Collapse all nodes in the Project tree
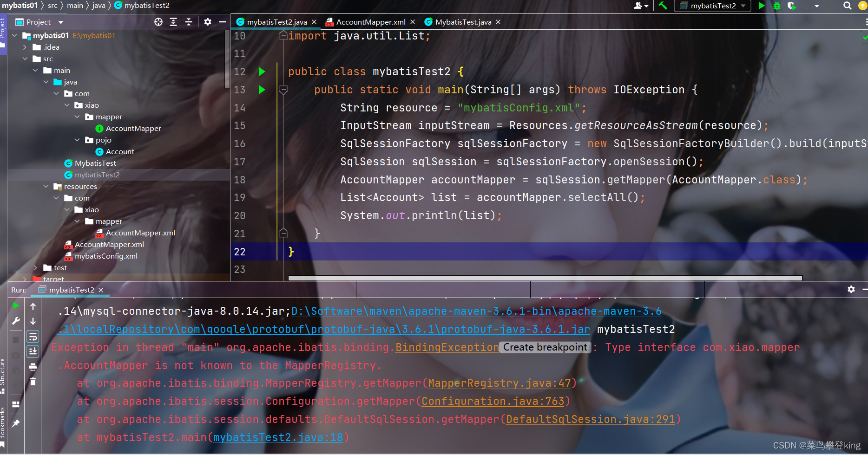Screen dimensions: 868x455 coord(189,22)
